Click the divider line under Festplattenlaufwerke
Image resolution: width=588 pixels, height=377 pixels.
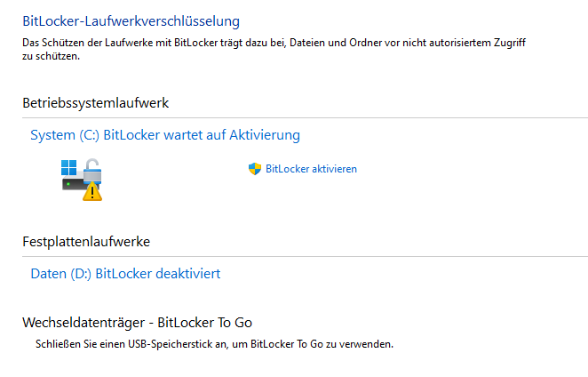[x=305, y=257]
